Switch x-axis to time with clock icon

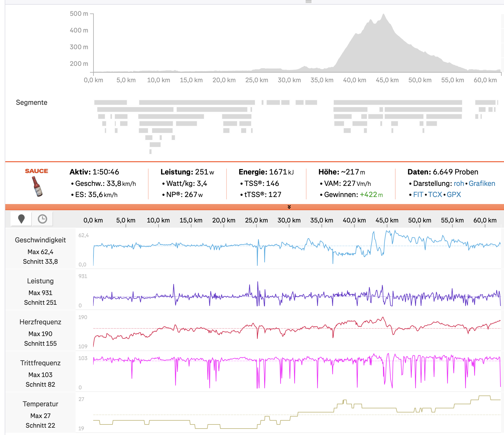coord(42,219)
